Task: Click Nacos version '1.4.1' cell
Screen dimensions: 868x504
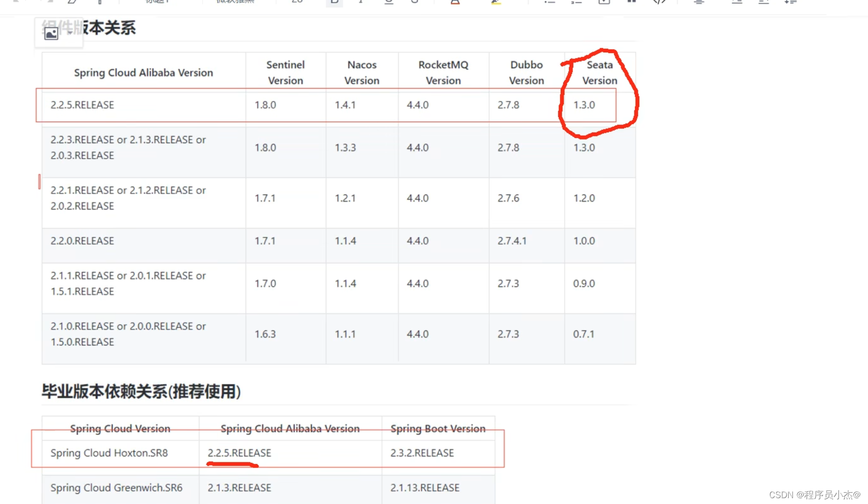Action: tap(345, 105)
